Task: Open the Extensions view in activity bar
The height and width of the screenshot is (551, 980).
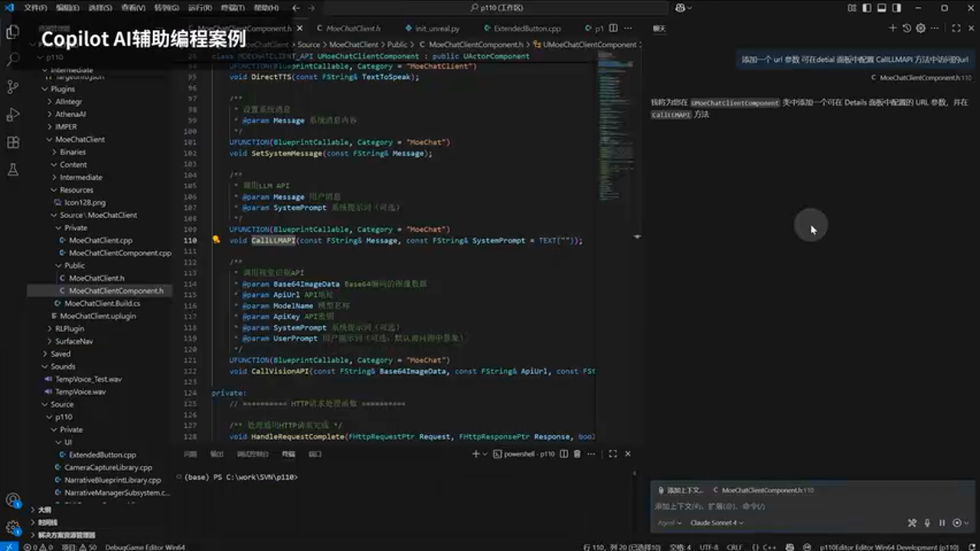Action: pos(12,142)
